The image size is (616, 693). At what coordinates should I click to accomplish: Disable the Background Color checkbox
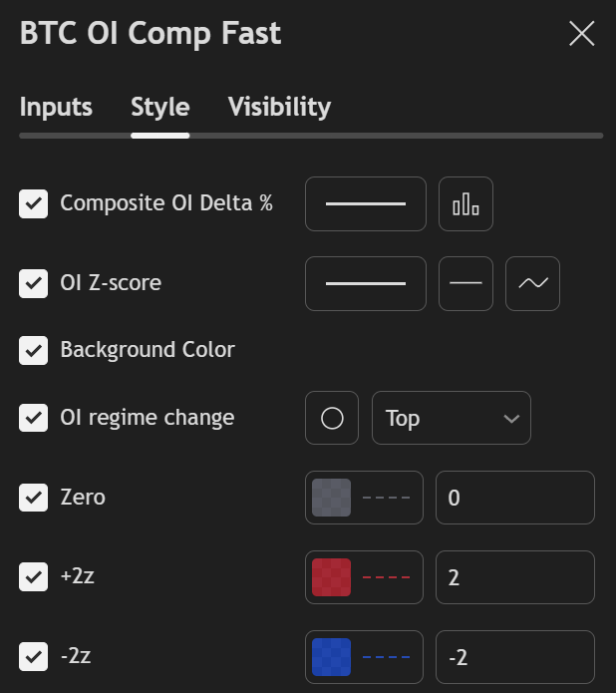tap(33, 350)
